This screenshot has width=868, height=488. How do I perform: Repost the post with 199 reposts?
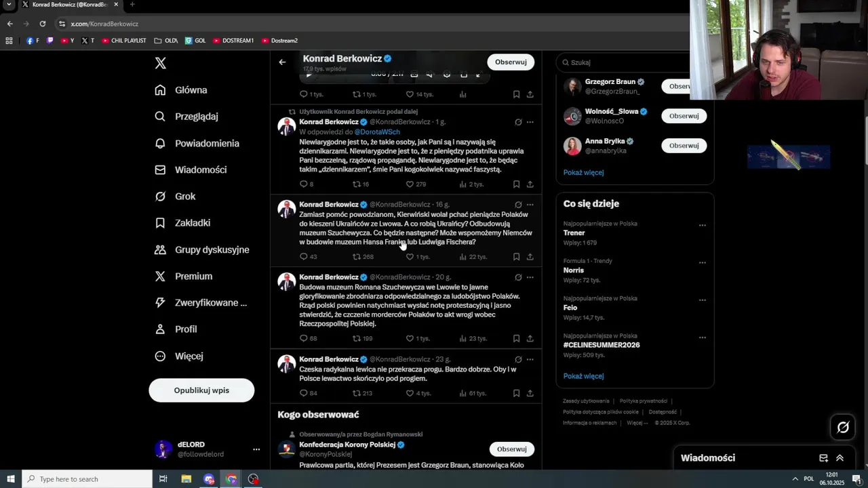[x=363, y=338]
